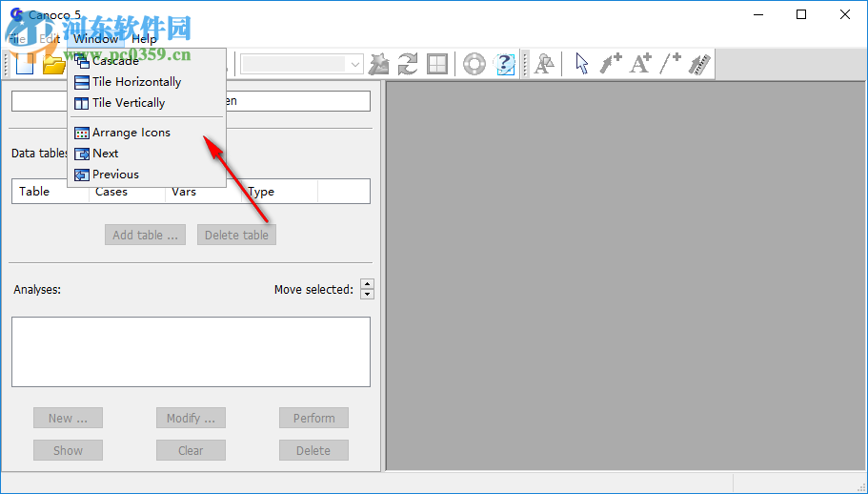This screenshot has width=868, height=494.
Task: Minimize the Canoco 5 window
Action: [x=757, y=14]
